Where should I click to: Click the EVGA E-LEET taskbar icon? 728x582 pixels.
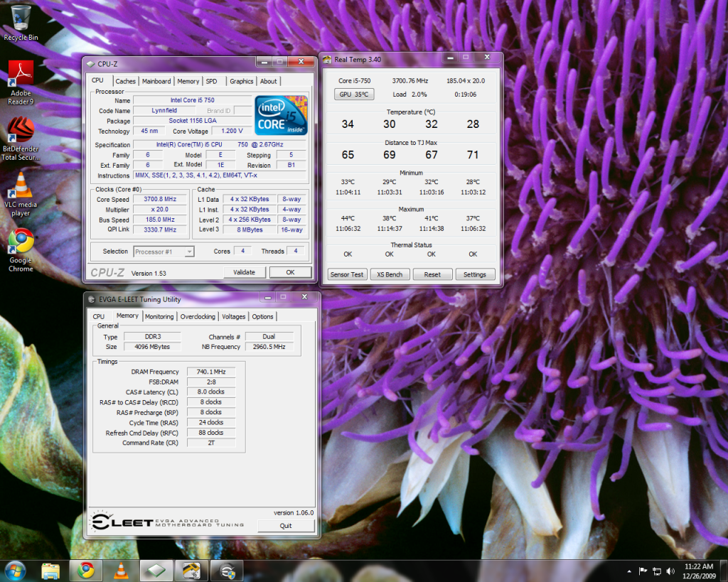[x=226, y=570]
